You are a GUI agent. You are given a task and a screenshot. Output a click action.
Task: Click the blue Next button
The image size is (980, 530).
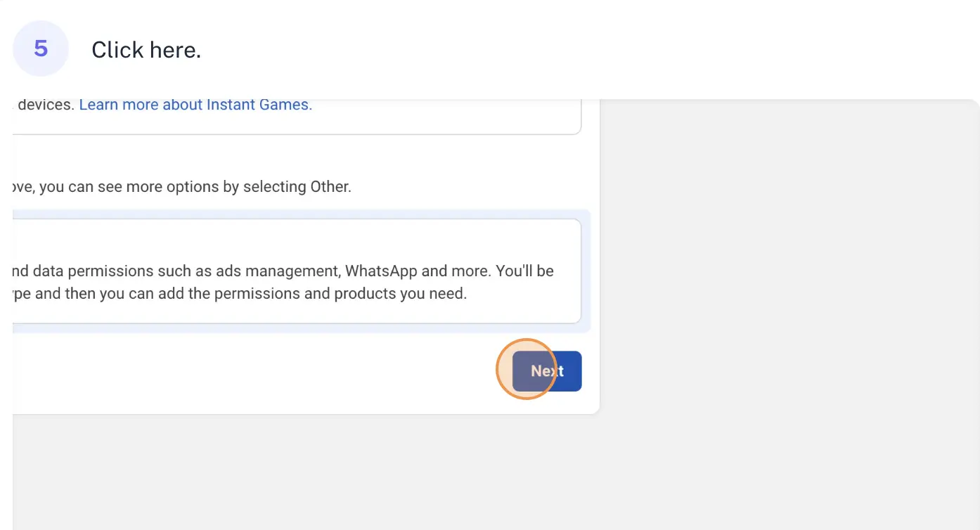click(547, 371)
